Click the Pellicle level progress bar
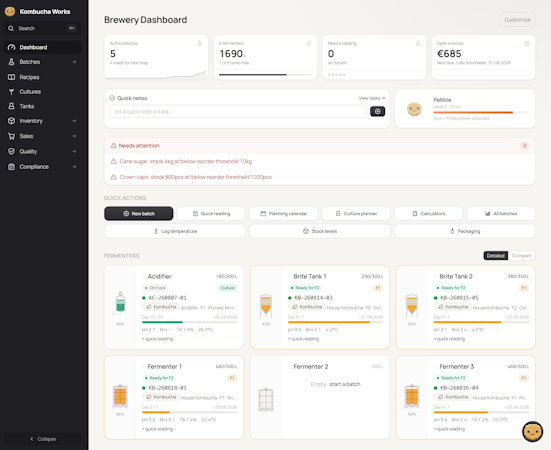The width and height of the screenshot is (551, 450). point(481,112)
